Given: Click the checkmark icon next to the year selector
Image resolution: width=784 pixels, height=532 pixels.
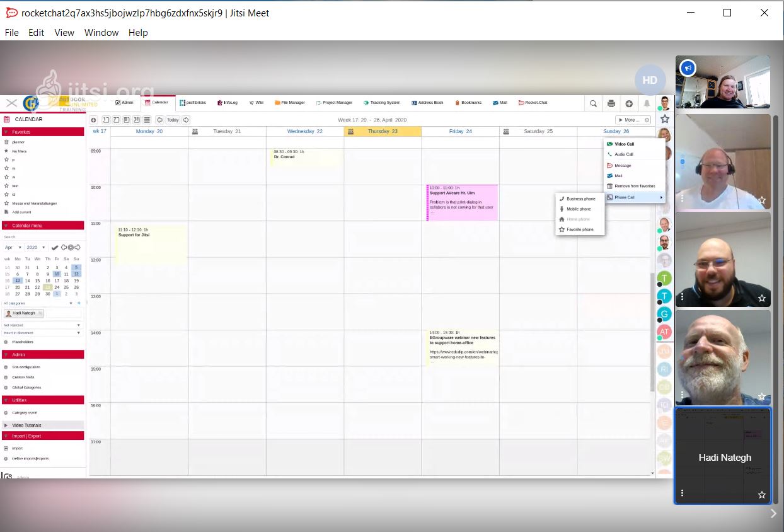Looking at the screenshot, I should [x=55, y=248].
